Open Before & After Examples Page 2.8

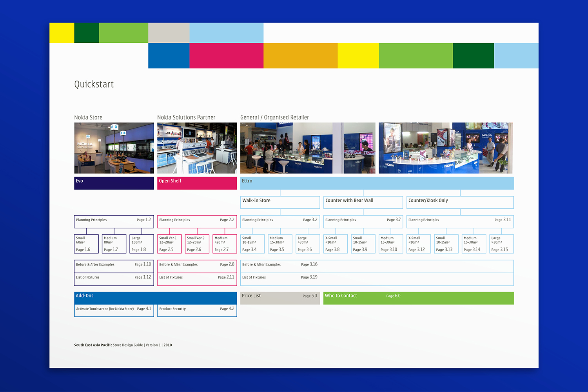pyautogui.click(x=197, y=266)
